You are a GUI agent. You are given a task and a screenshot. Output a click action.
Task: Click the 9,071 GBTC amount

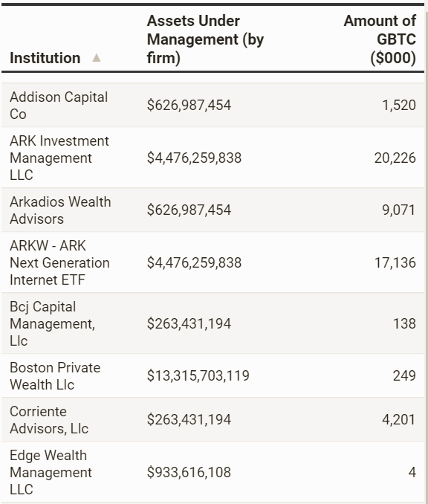pos(399,210)
